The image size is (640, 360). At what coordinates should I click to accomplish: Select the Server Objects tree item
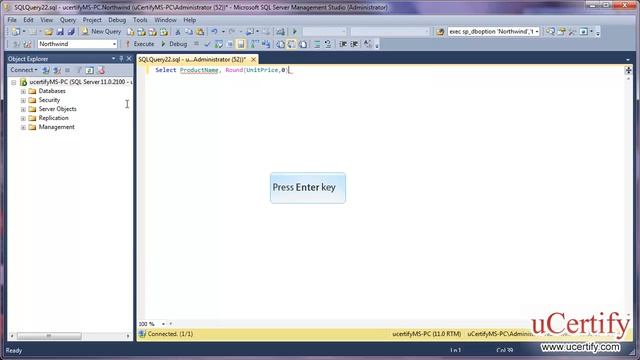(57, 109)
